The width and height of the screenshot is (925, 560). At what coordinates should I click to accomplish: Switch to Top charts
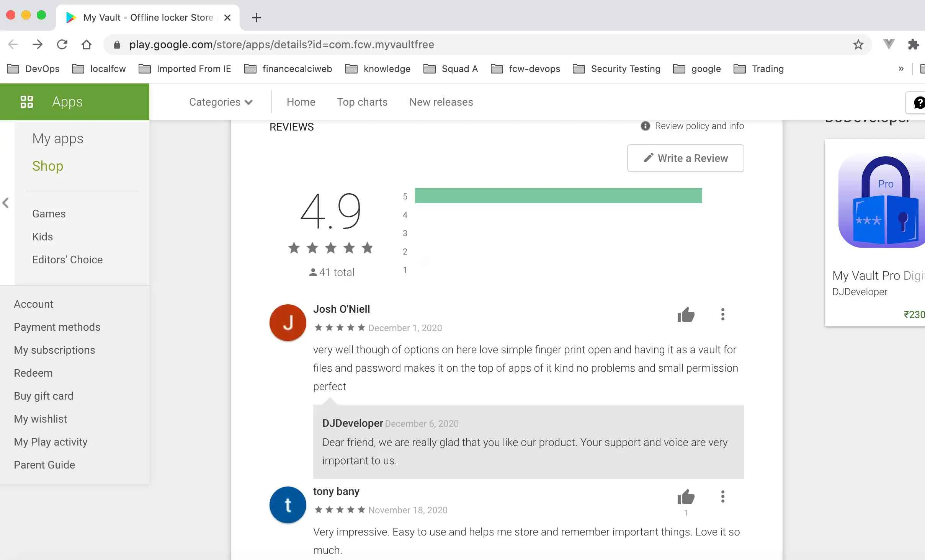click(x=362, y=102)
